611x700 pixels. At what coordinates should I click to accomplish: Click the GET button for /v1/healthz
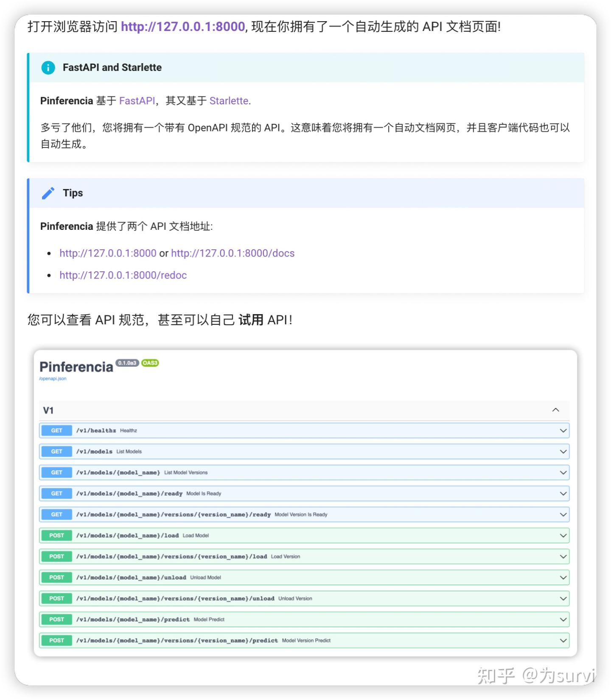pos(56,431)
